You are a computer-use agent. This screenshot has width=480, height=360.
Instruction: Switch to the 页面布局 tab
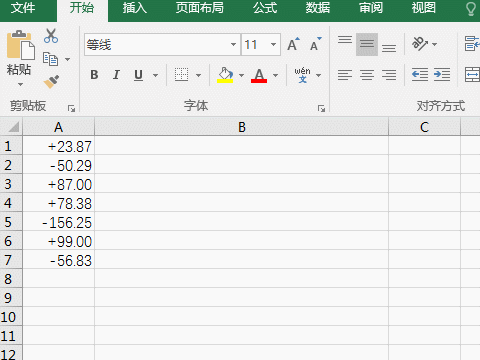pos(200,8)
